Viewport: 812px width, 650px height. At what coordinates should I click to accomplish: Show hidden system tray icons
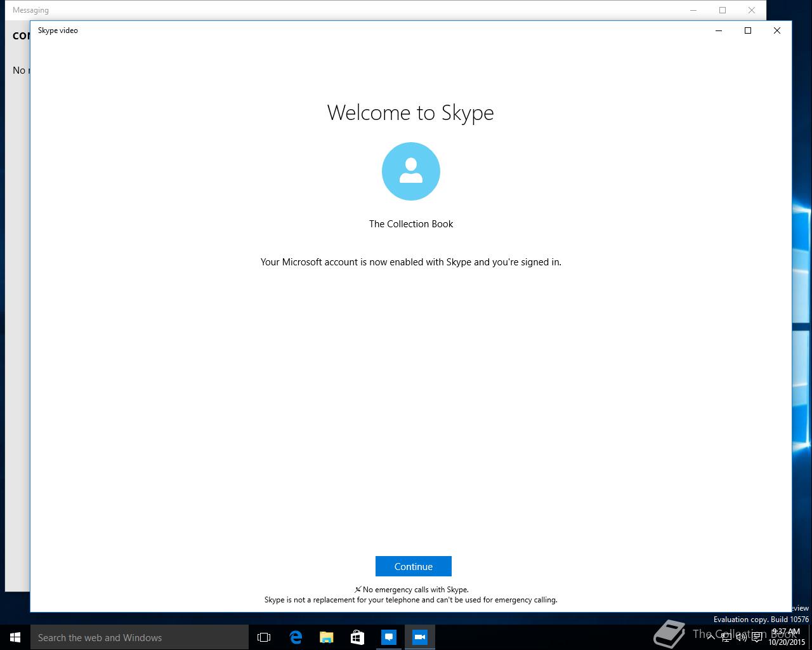710,637
